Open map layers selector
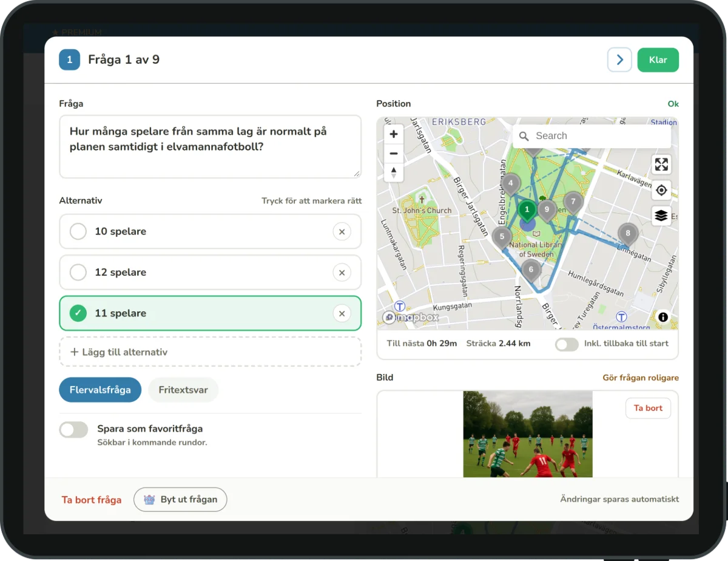The image size is (728, 561). [661, 216]
